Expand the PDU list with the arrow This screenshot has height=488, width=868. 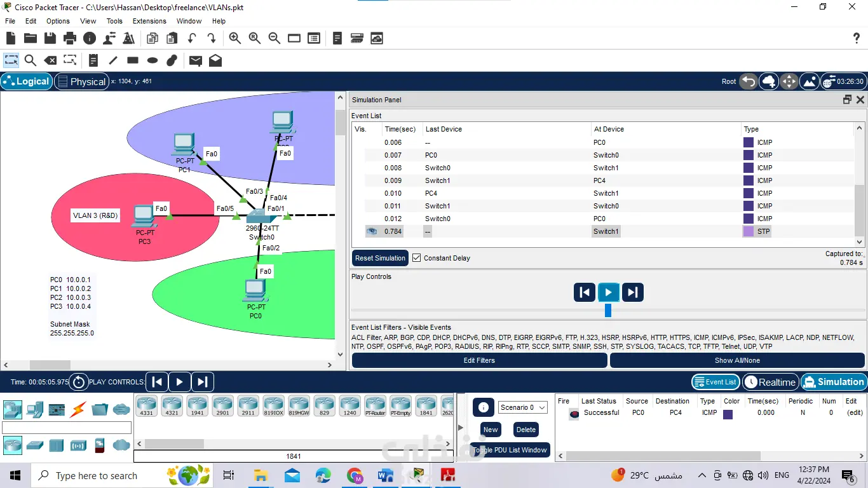[x=461, y=428]
